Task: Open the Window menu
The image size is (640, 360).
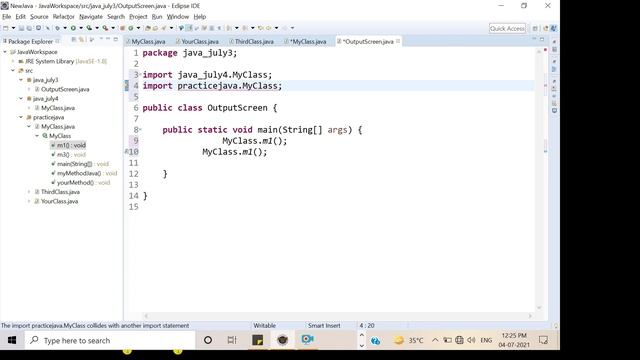Action: point(178,17)
